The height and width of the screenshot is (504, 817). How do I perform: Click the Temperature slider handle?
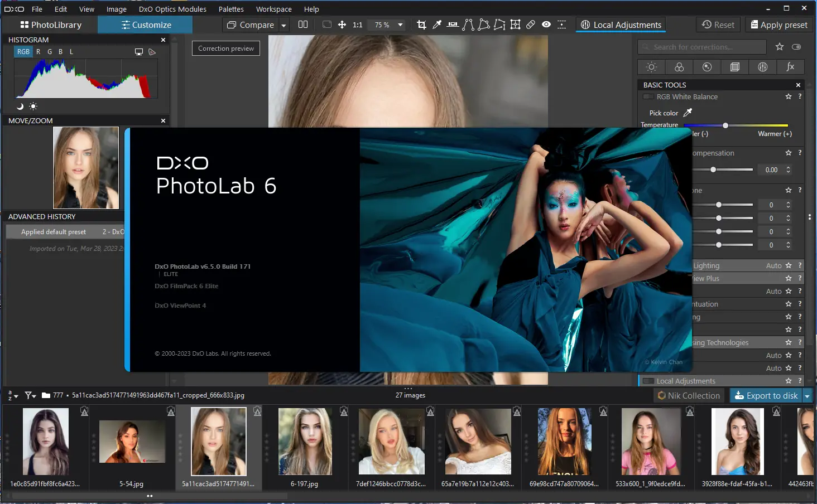click(x=725, y=125)
